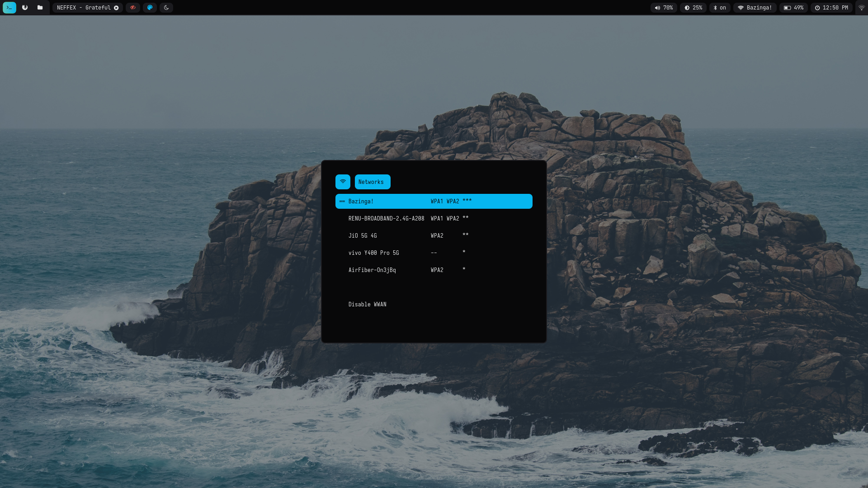Toggle night mode moon icon
The image size is (868, 488).
pos(166,8)
